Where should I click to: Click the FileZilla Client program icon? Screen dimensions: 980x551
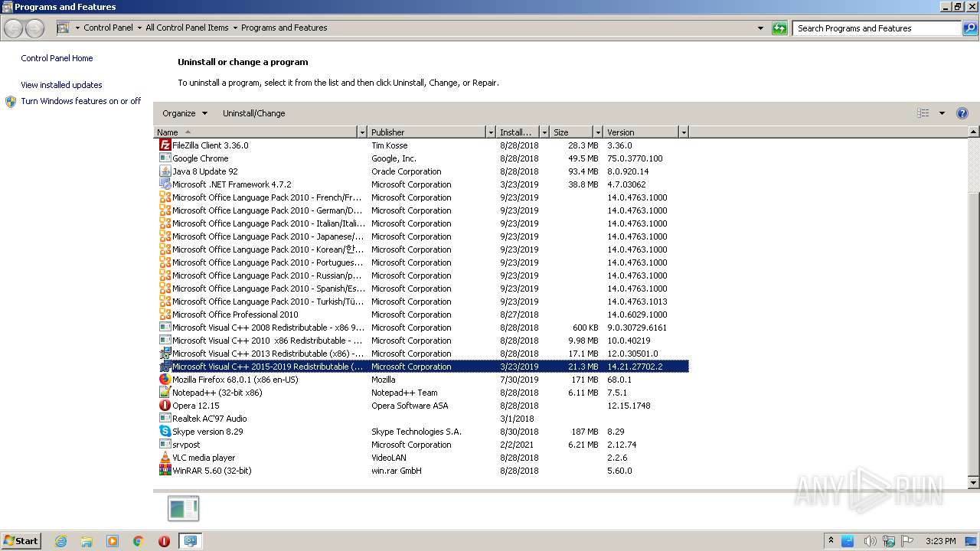coord(165,145)
